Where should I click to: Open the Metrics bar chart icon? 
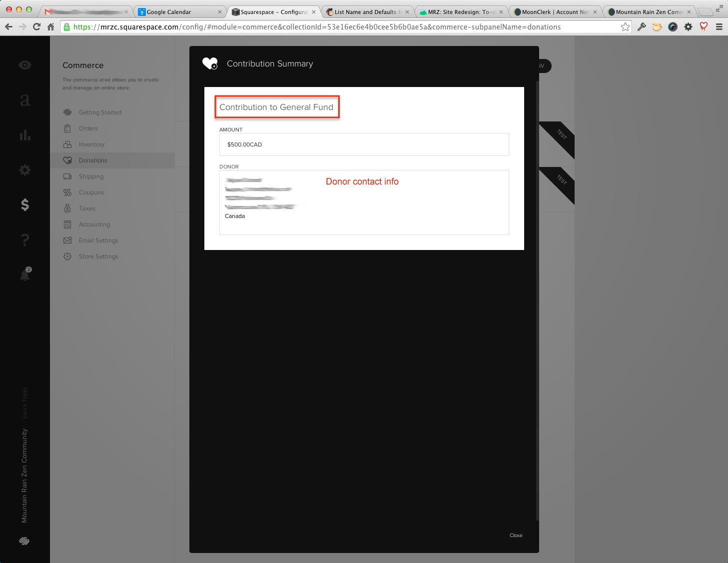pyautogui.click(x=25, y=135)
